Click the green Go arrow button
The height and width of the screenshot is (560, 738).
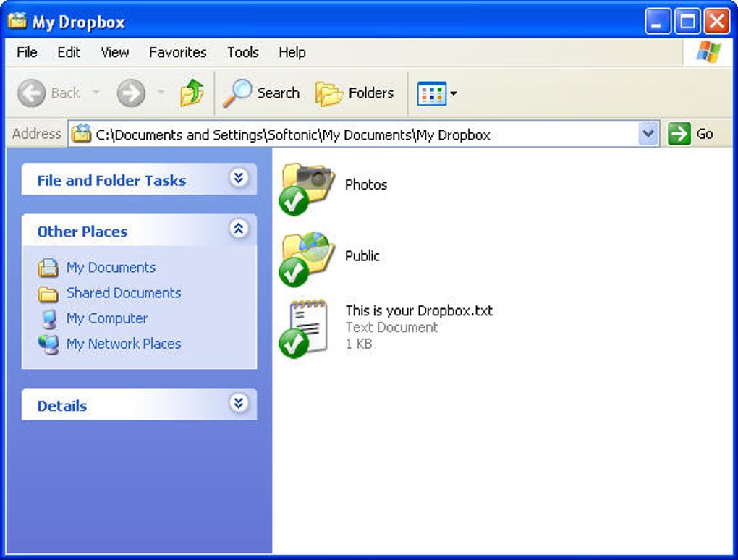tap(679, 134)
